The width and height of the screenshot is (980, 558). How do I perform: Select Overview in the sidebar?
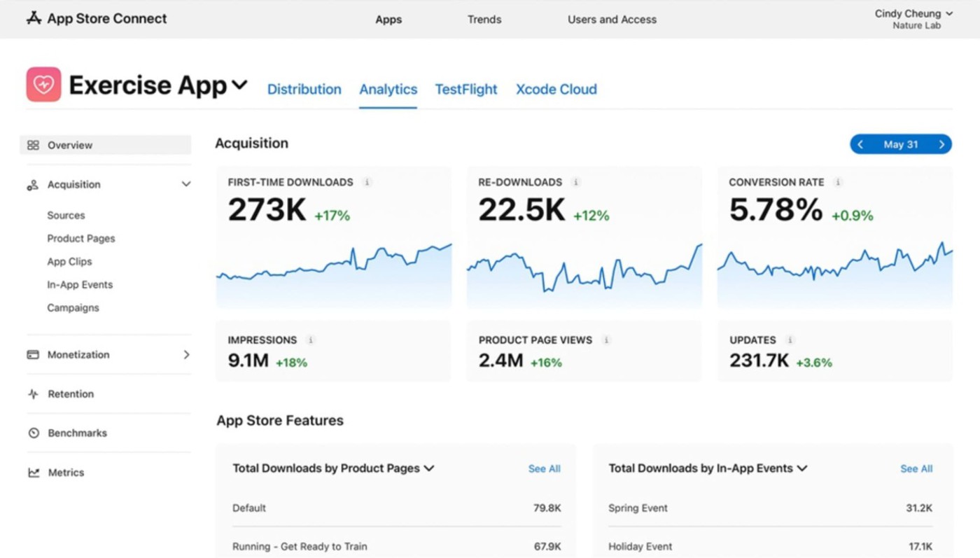pos(105,145)
